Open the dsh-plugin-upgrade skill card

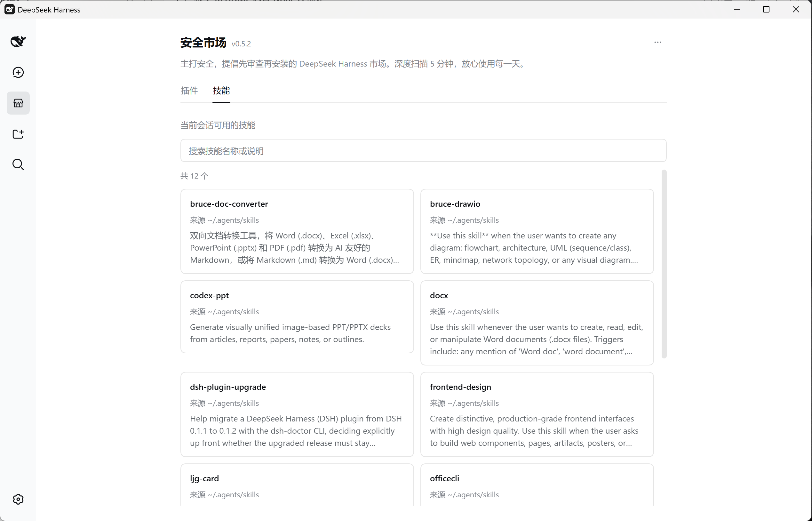point(297,414)
